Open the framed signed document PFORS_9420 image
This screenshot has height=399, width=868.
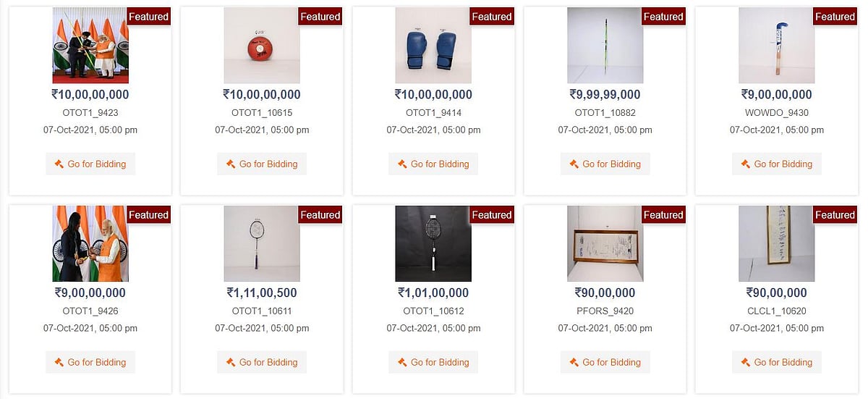click(x=605, y=244)
